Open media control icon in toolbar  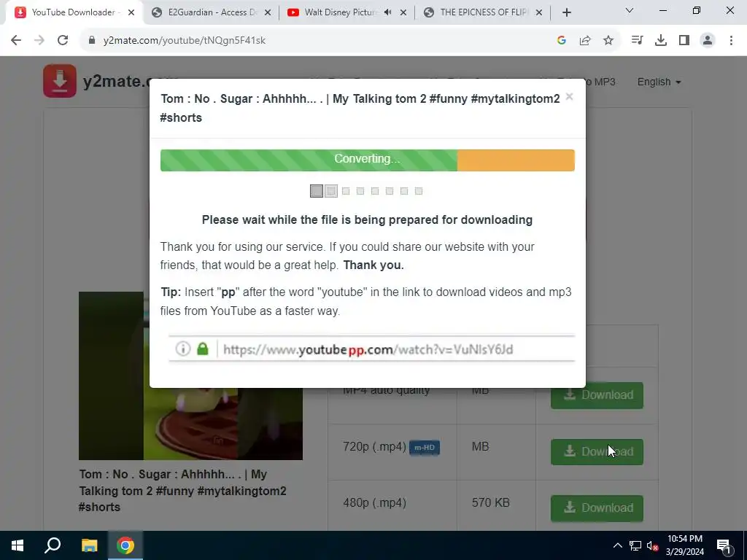click(x=637, y=41)
